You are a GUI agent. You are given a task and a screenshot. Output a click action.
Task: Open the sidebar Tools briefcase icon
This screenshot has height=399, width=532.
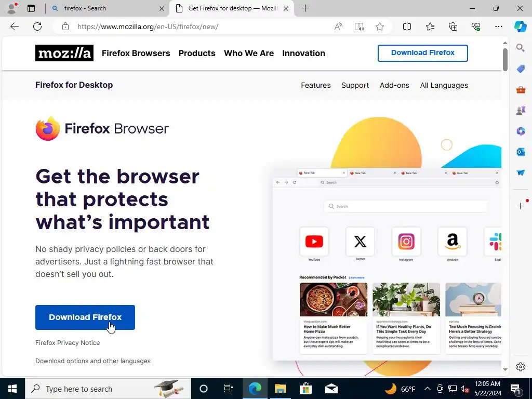521,90
